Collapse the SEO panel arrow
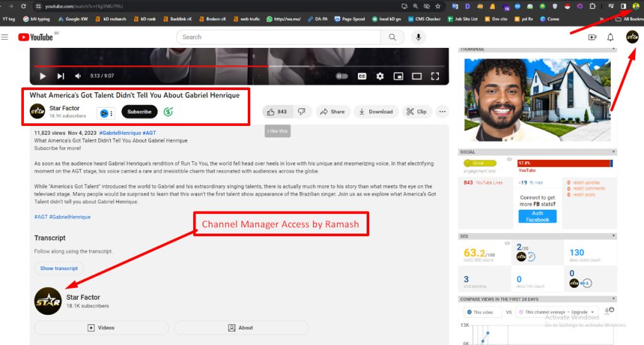This screenshot has height=345, width=644. pos(614,236)
